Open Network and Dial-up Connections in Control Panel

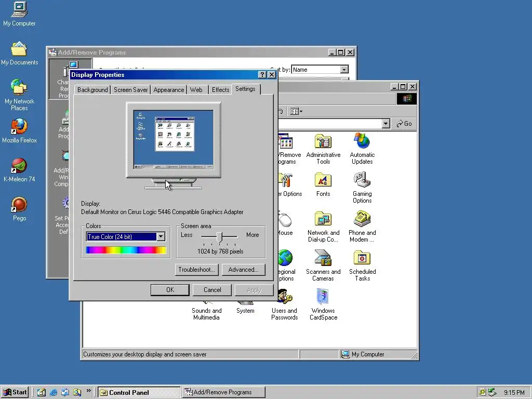[x=323, y=227]
